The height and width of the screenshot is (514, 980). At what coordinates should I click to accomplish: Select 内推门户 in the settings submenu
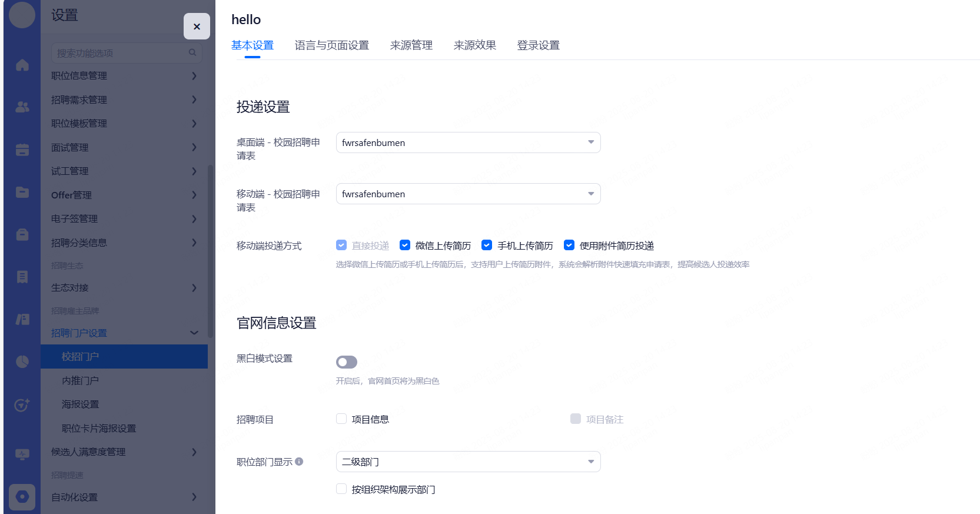click(x=81, y=381)
